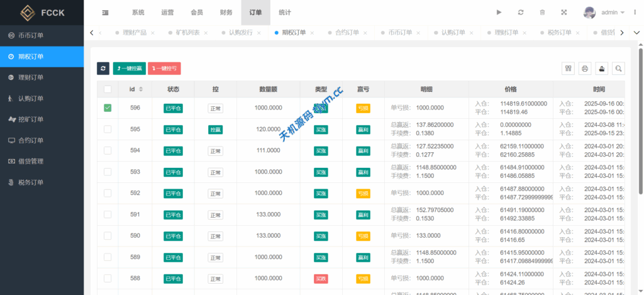Click the 一键控亏 button
Screen dimensions: 644x295
[164, 69]
